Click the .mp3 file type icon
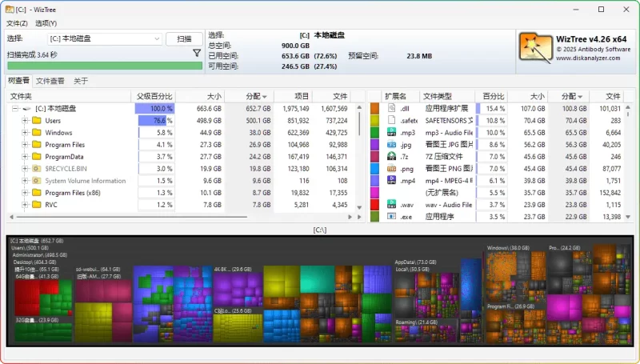The image size is (640, 364). pos(391,132)
